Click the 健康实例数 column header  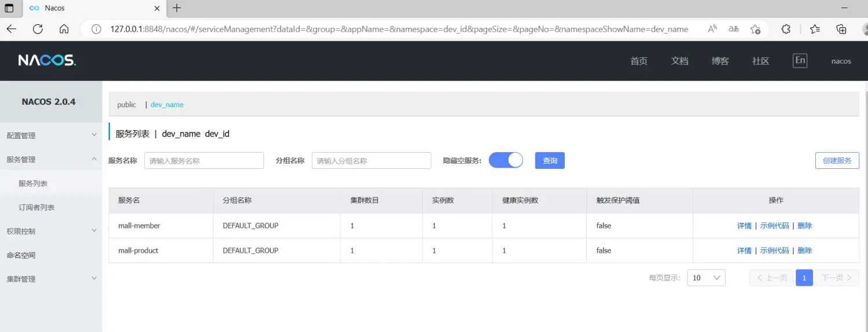539,200
